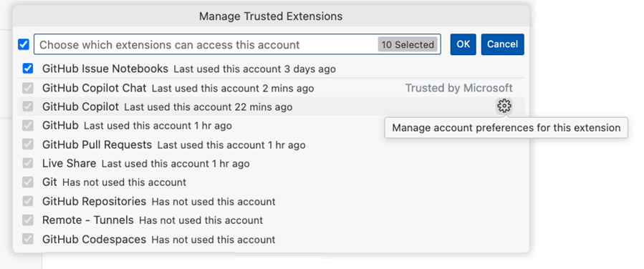Viewport: 644px width, 269px height.
Task: Select the GitHub Pull Requests label
Action: [97, 145]
